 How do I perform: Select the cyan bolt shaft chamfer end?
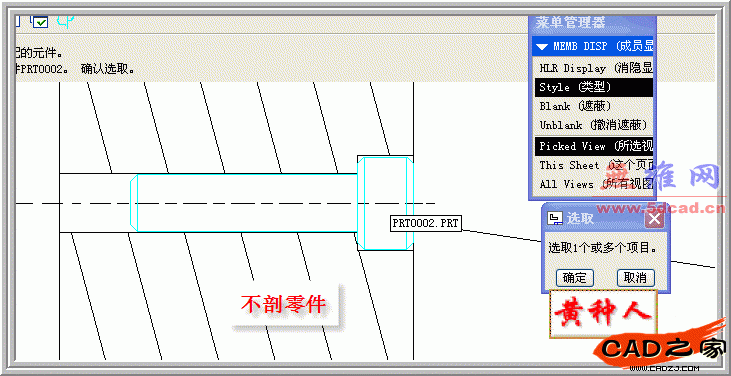(x=134, y=203)
